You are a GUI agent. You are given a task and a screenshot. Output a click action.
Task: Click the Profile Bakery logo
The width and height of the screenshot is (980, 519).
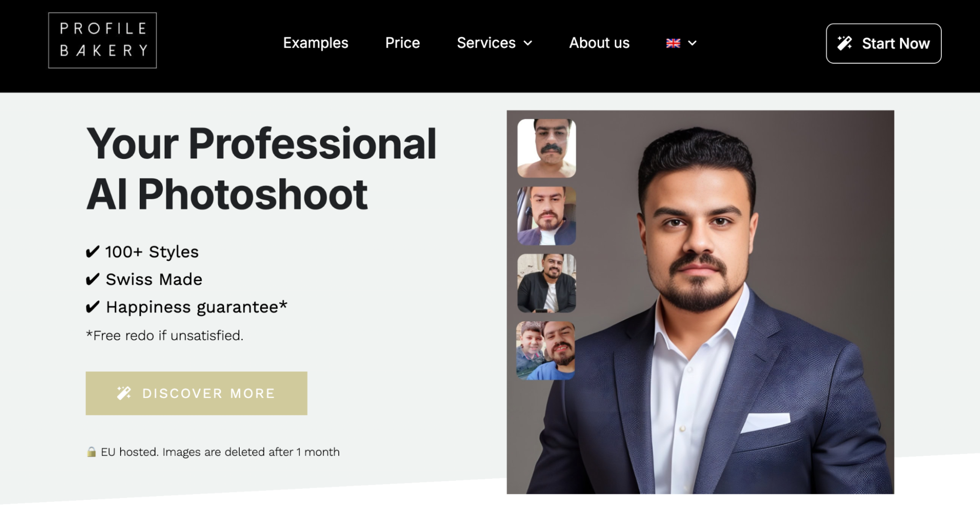point(102,40)
